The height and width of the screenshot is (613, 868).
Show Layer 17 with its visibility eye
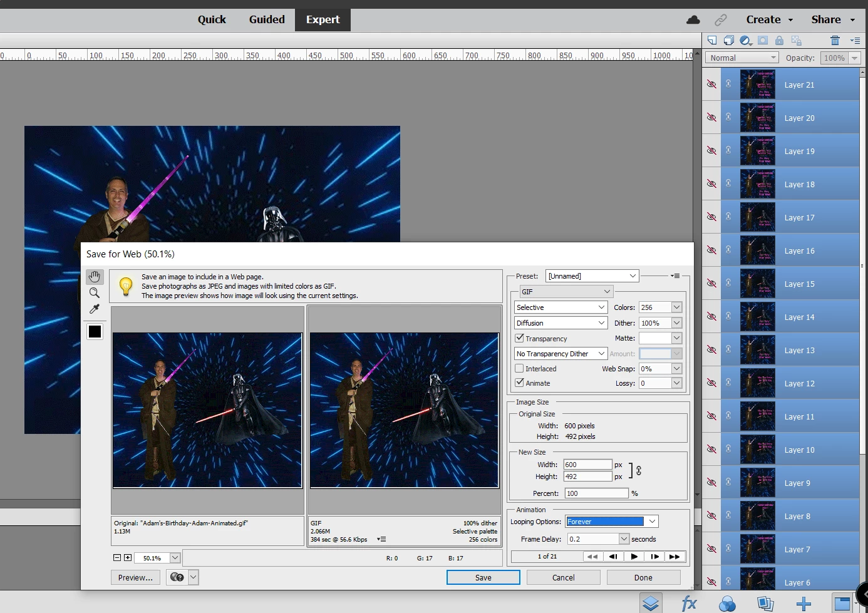tap(711, 217)
